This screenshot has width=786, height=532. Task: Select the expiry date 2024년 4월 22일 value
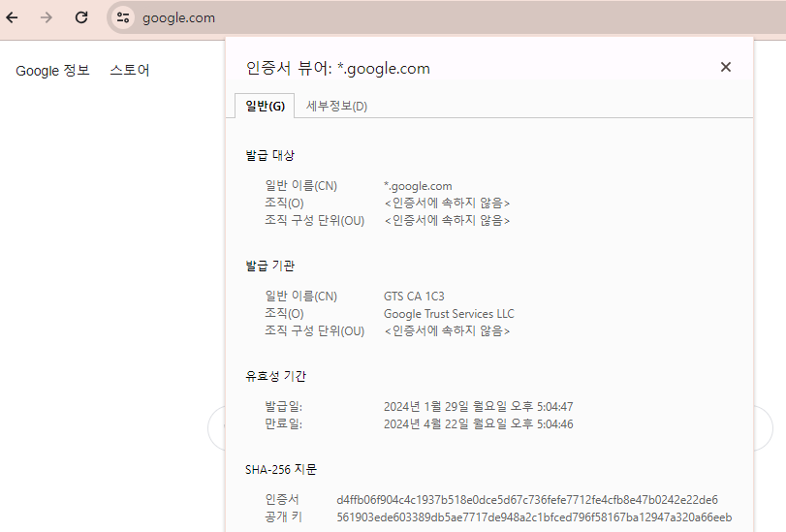click(479, 424)
